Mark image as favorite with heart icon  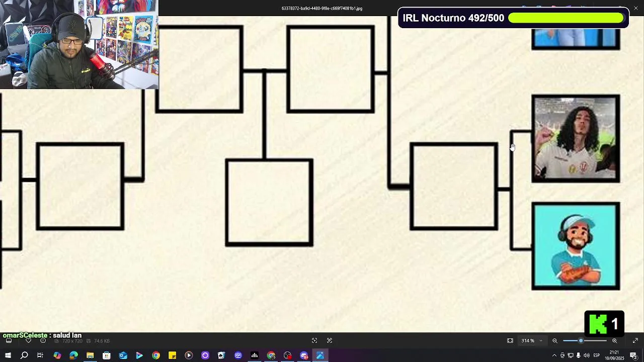pyautogui.click(x=28, y=341)
